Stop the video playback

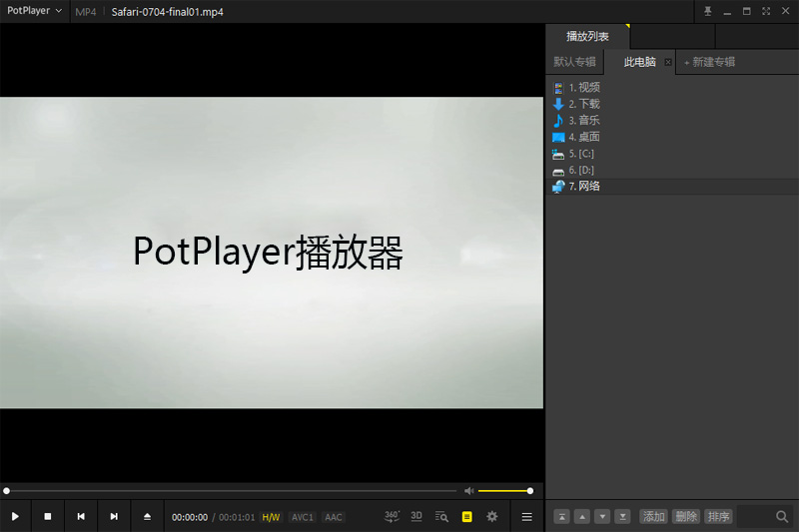click(x=47, y=517)
